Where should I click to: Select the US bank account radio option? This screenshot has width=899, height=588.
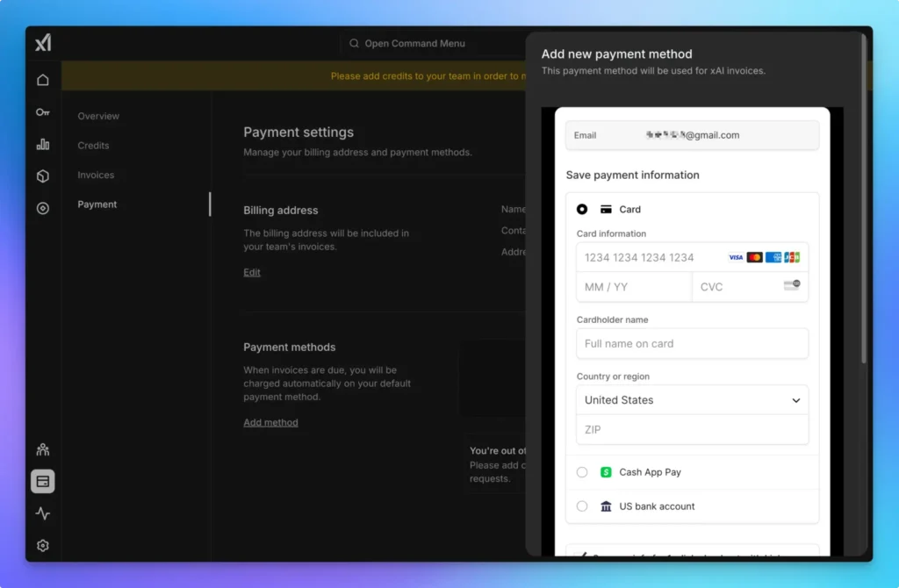click(x=582, y=506)
